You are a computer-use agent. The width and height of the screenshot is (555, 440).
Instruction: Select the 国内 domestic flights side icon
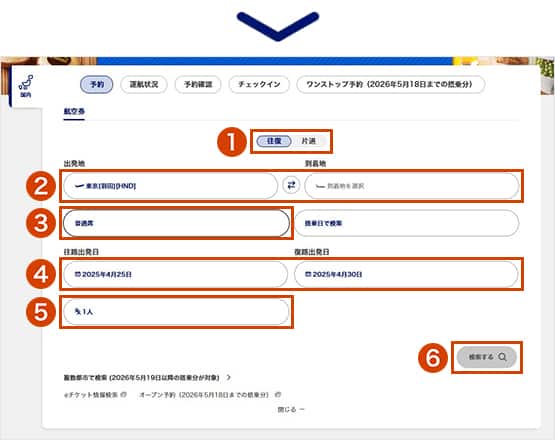[26, 86]
